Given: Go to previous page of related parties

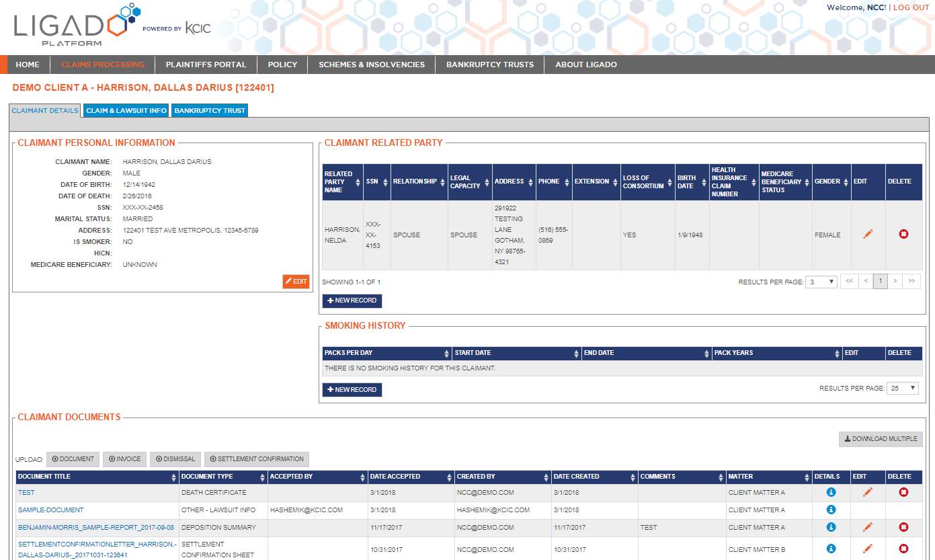Looking at the screenshot, I should [865, 281].
